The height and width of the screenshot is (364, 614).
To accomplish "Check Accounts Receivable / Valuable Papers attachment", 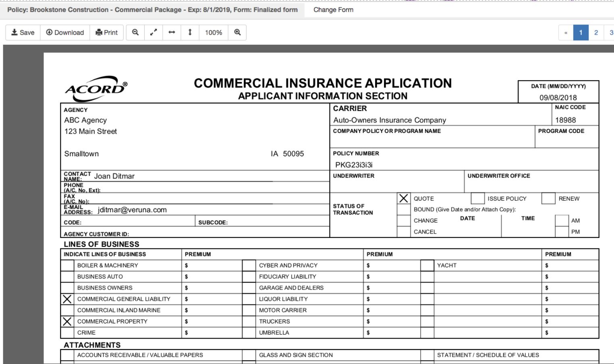I will pyautogui.click(x=67, y=355).
